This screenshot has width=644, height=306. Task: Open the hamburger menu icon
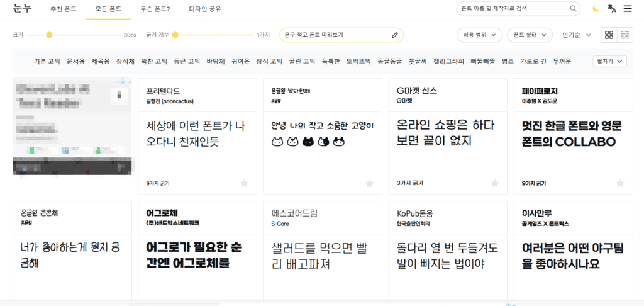pos(628,9)
